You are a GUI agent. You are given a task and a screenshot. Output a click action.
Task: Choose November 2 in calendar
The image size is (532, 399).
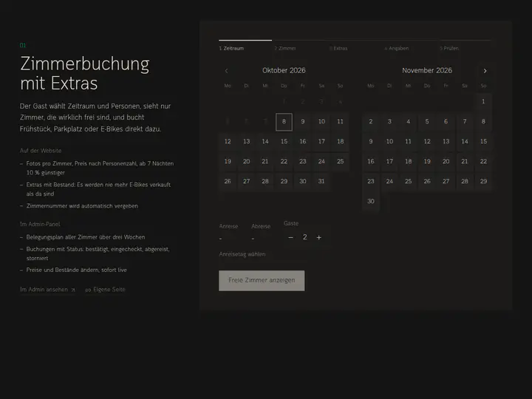coord(371,122)
